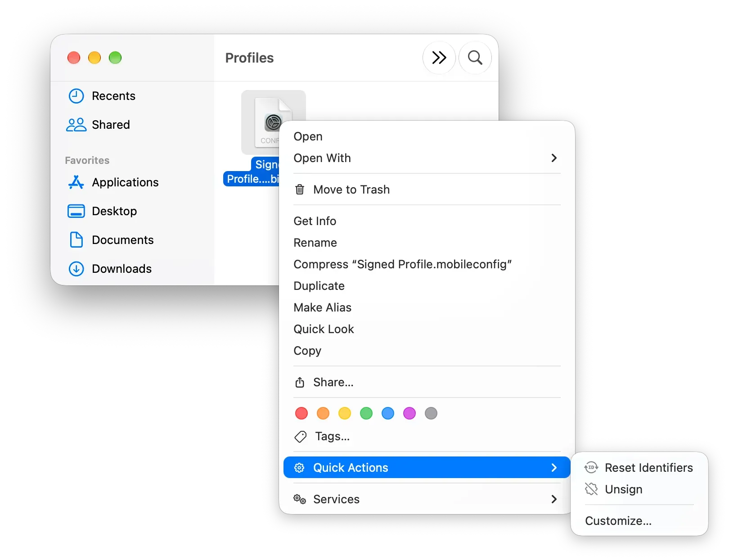Click the selected file name label
Viewport: 729px width, 560px height.
tap(252, 172)
